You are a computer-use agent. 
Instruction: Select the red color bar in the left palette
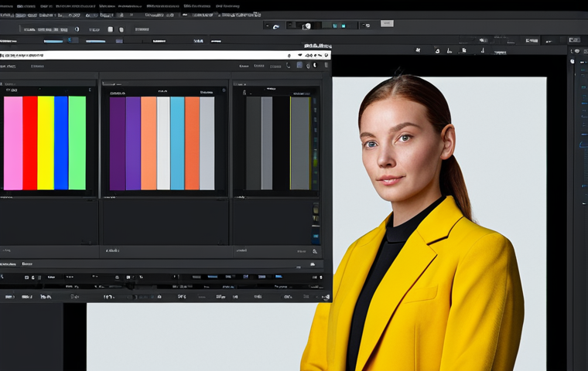(30, 143)
